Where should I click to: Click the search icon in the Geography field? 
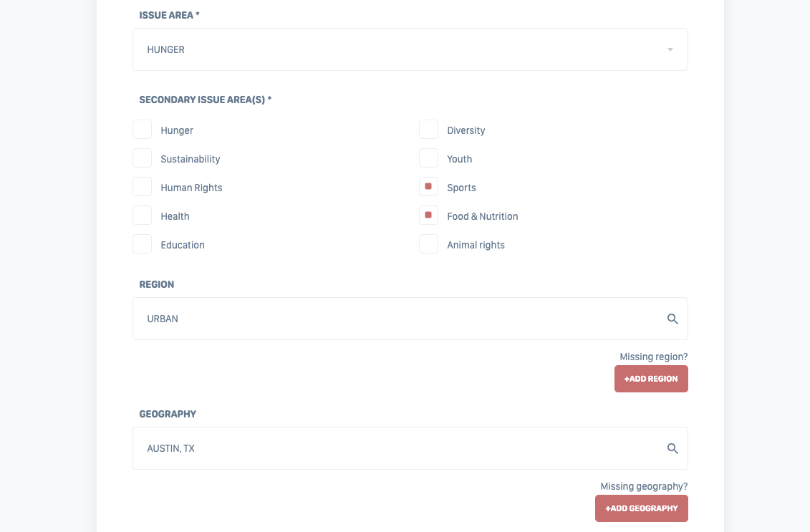672,448
